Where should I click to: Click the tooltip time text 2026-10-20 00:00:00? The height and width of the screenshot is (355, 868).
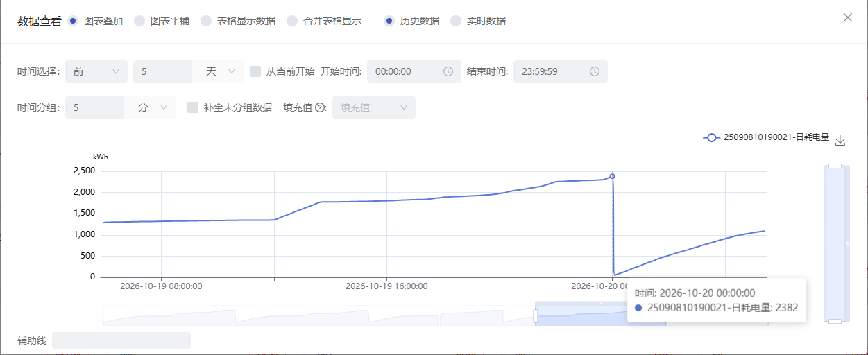707,293
